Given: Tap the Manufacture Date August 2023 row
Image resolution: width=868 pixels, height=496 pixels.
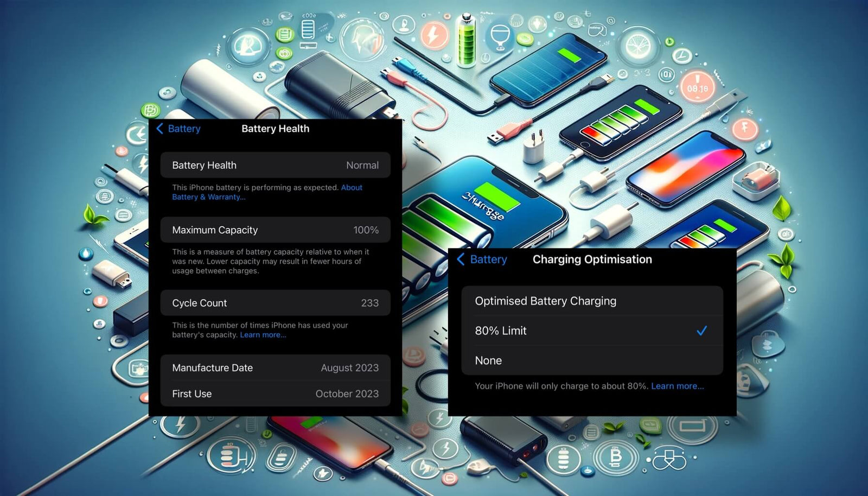Looking at the screenshot, I should (x=275, y=368).
